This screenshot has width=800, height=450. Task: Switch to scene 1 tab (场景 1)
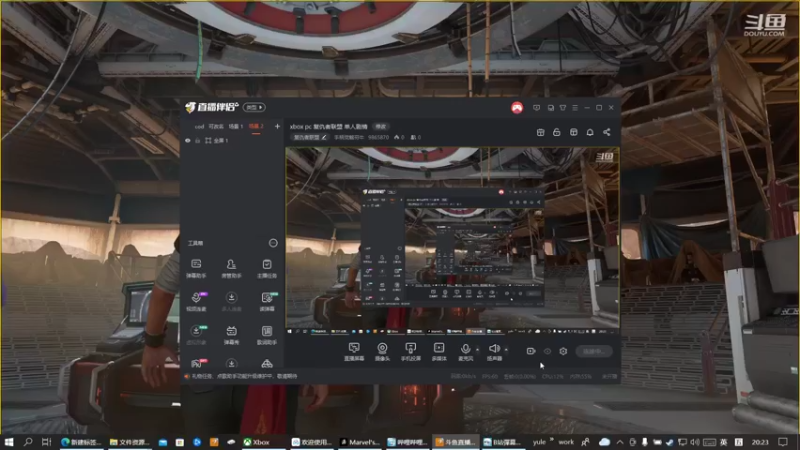235,126
